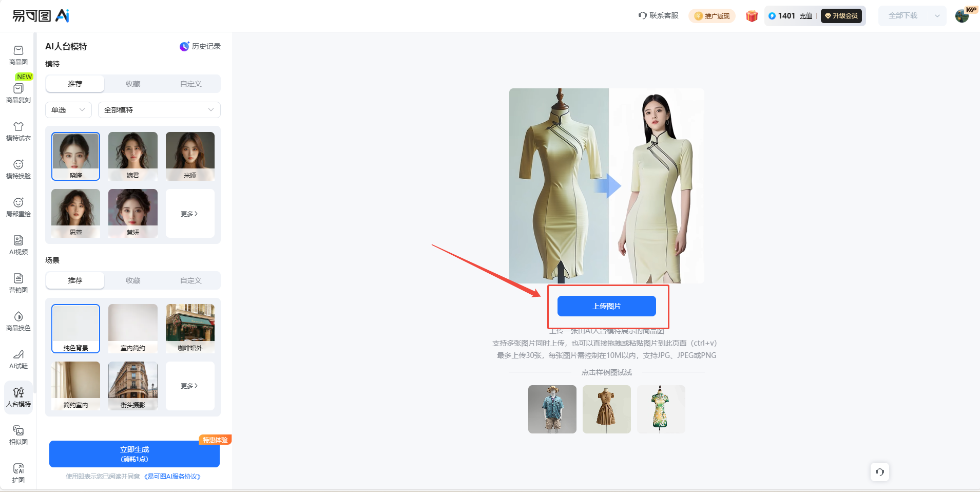This screenshot has height=492, width=980.
Task: Open the 易可图AI服务协议 link
Action: coord(172,477)
